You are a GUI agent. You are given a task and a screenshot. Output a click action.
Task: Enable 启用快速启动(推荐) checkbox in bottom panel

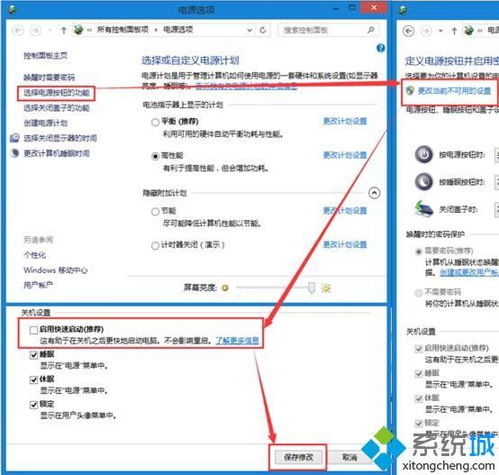click(x=33, y=330)
